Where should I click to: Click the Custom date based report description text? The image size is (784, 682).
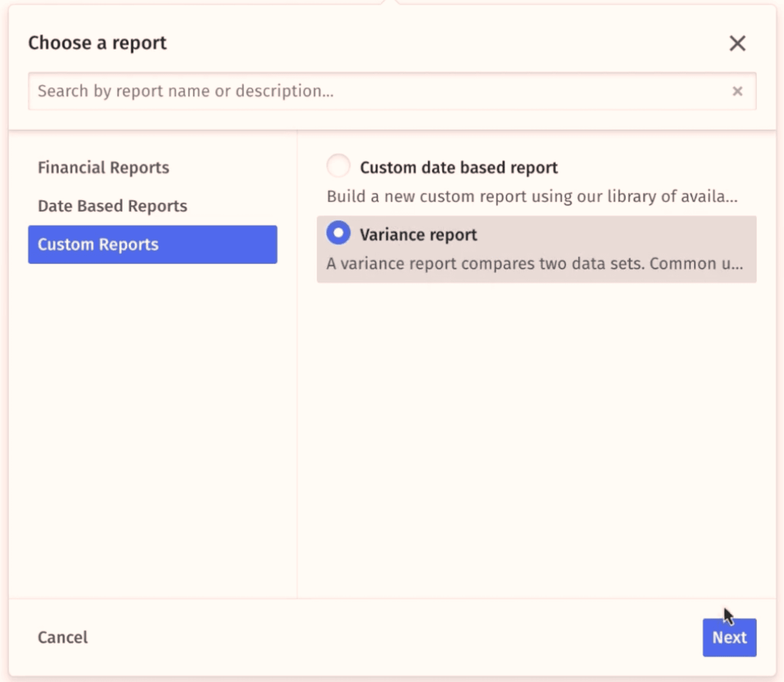click(x=532, y=196)
